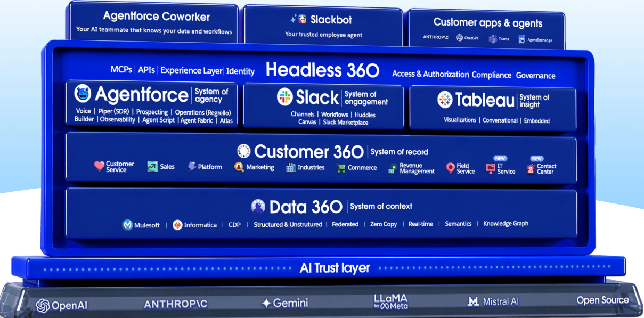Click 'Builder' under Agentforce
This screenshot has width=644, height=318.
pyautogui.click(x=84, y=119)
